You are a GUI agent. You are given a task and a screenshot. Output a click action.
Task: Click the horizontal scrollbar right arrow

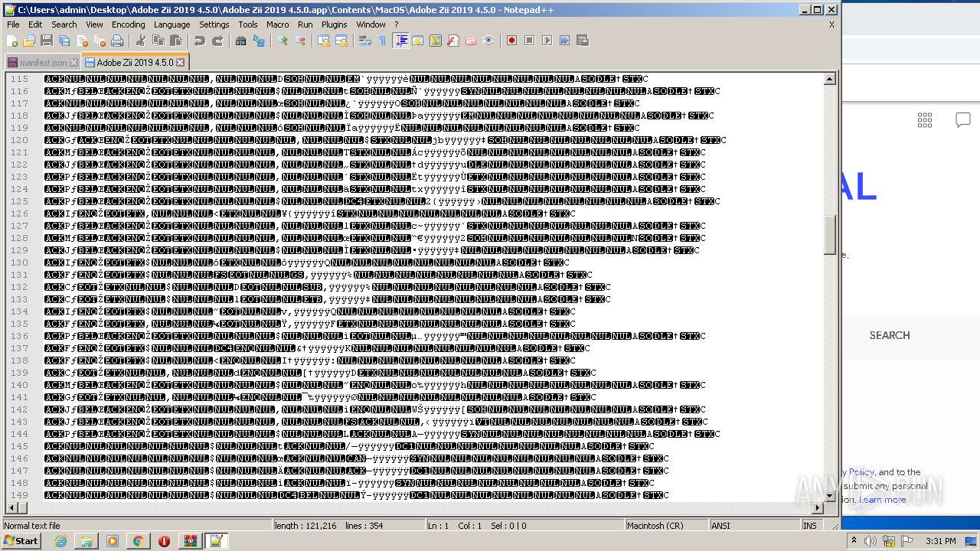pyautogui.click(x=818, y=508)
